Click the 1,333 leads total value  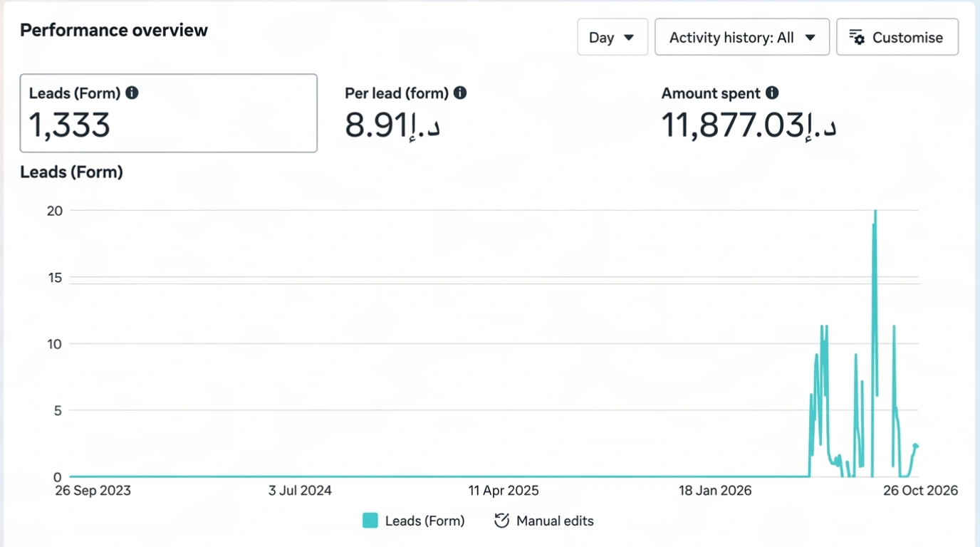[x=70, y=125]
